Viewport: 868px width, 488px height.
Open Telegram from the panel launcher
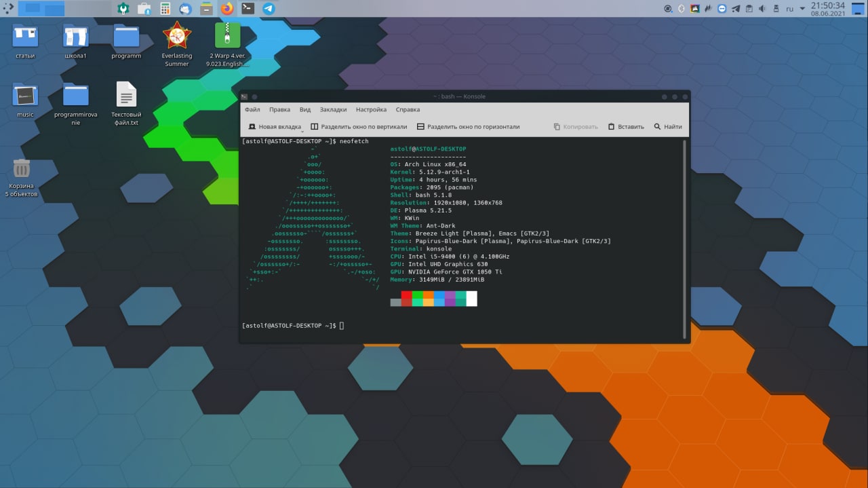point(269,9)
